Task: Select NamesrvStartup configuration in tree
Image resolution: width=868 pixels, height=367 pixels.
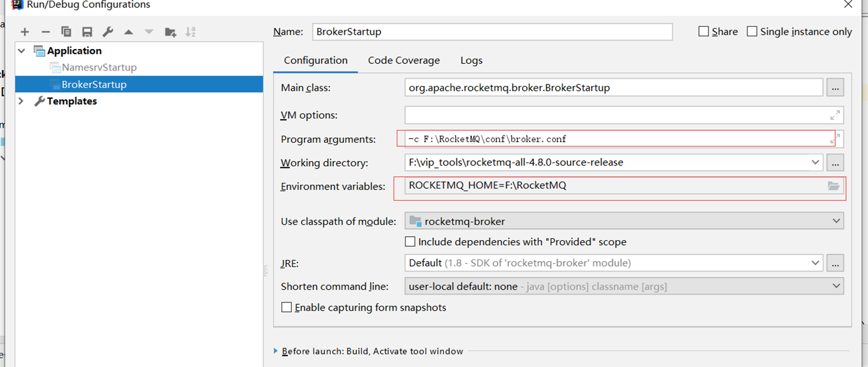Action: point(99,68)
